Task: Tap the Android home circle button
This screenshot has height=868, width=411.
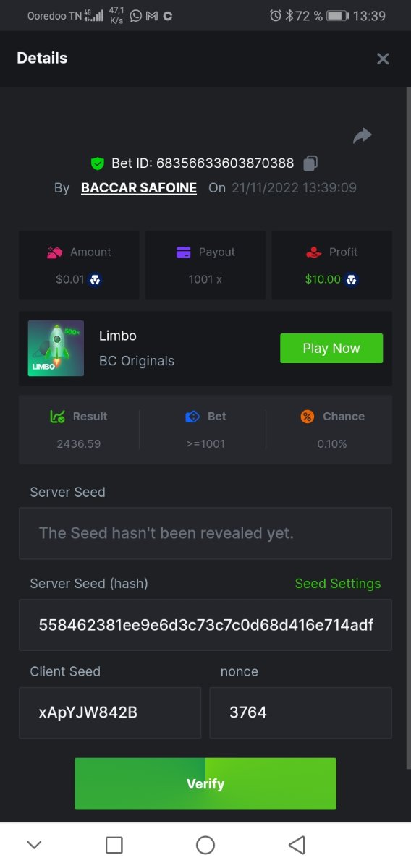Action: (205, 845)
